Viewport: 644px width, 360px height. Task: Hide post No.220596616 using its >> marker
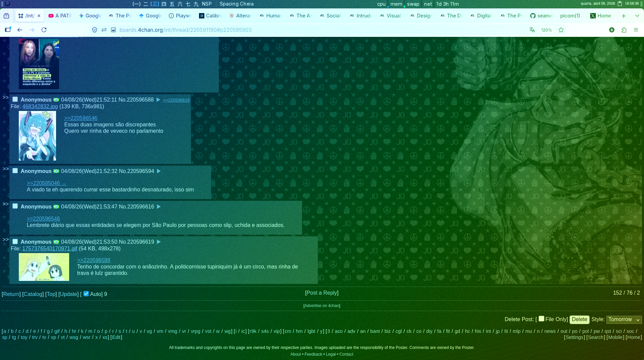click(x=5, y=204)
